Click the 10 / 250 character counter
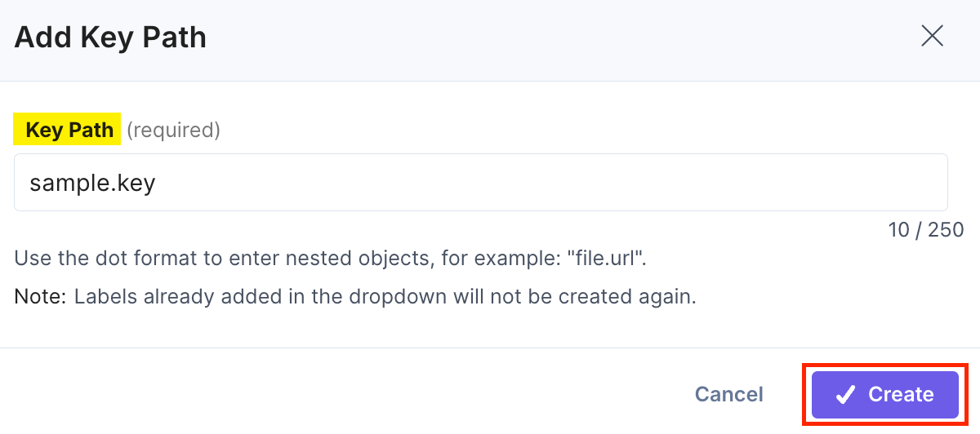The image size is (980, 434). pos(925,230)
